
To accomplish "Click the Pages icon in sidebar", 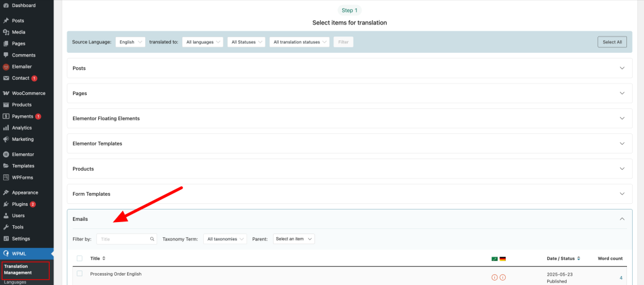I will (6, 43).
